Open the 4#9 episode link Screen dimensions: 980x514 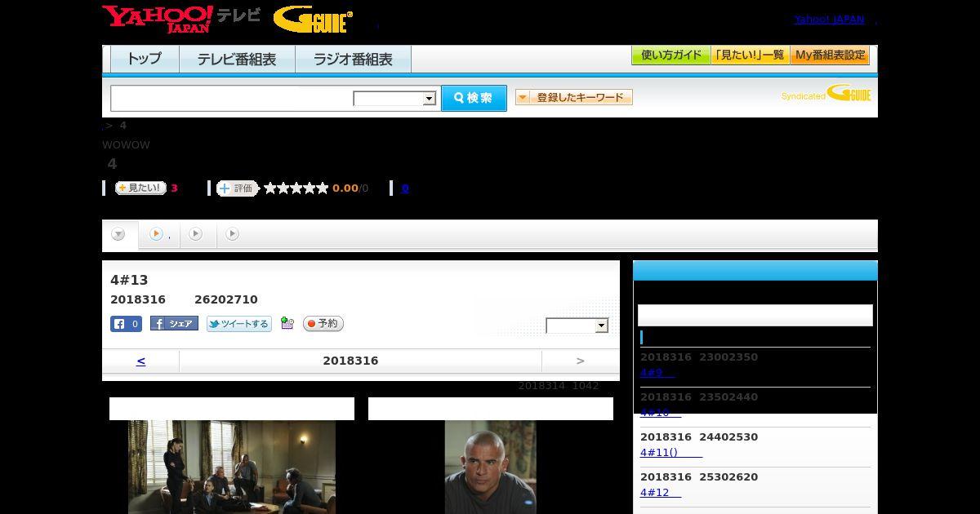point(657,373)
